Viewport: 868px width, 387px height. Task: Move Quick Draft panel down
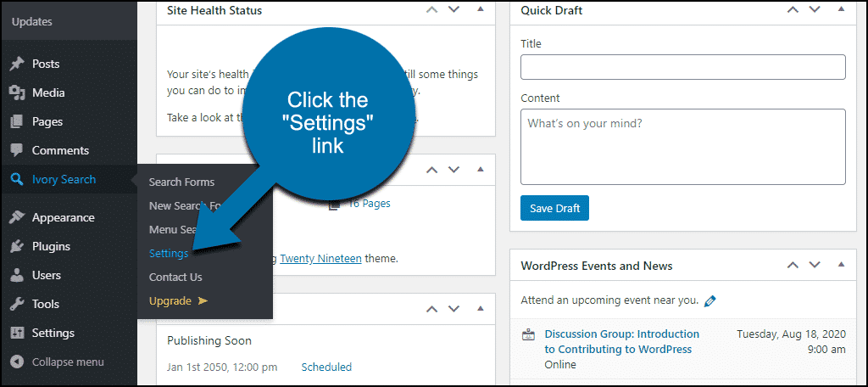(x=813, y=10)
